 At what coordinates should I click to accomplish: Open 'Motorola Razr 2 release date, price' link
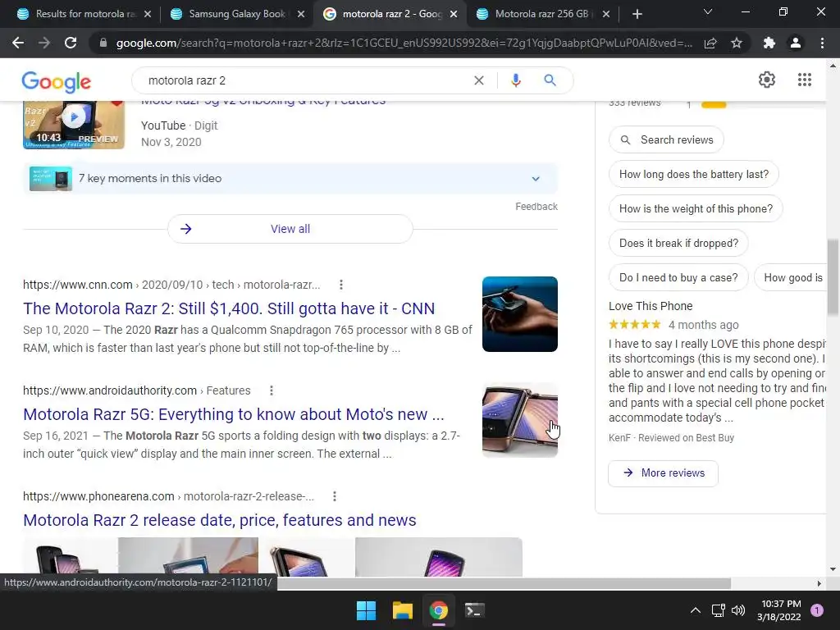click(220, 520)
